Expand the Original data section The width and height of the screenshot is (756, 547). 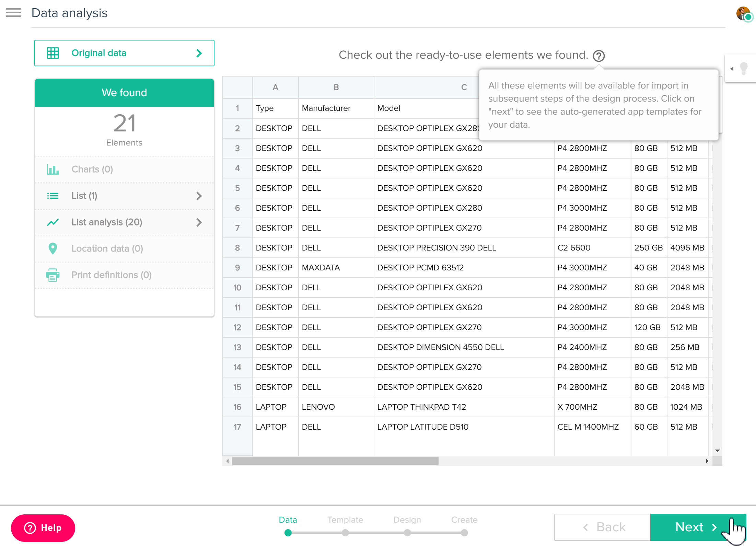[x=199, y=53]
